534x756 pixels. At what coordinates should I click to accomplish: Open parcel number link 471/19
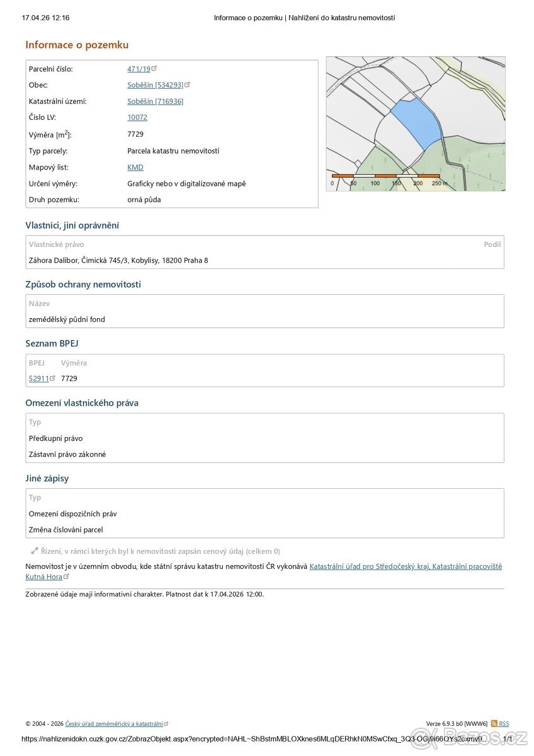pos(139,69)
